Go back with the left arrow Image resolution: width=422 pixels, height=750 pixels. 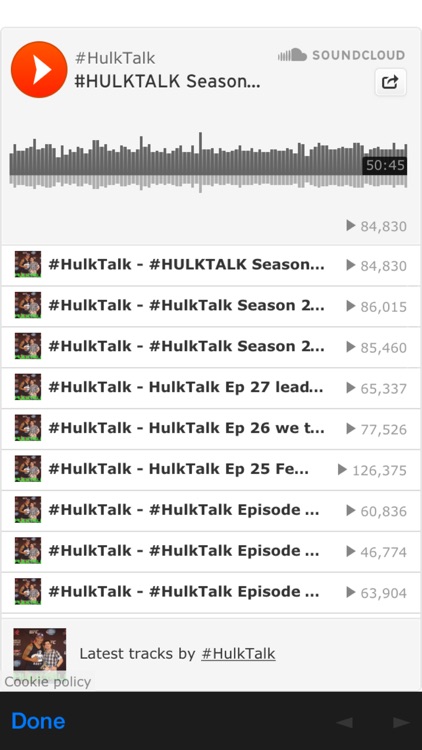pyautogui.click(x=344, y=722)
